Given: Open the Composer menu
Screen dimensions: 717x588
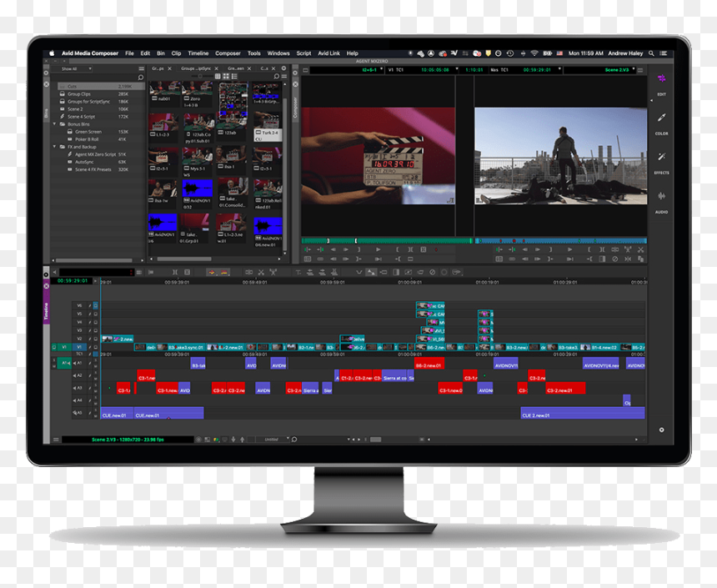Looking at the screenshot, I should pos(228,53).
